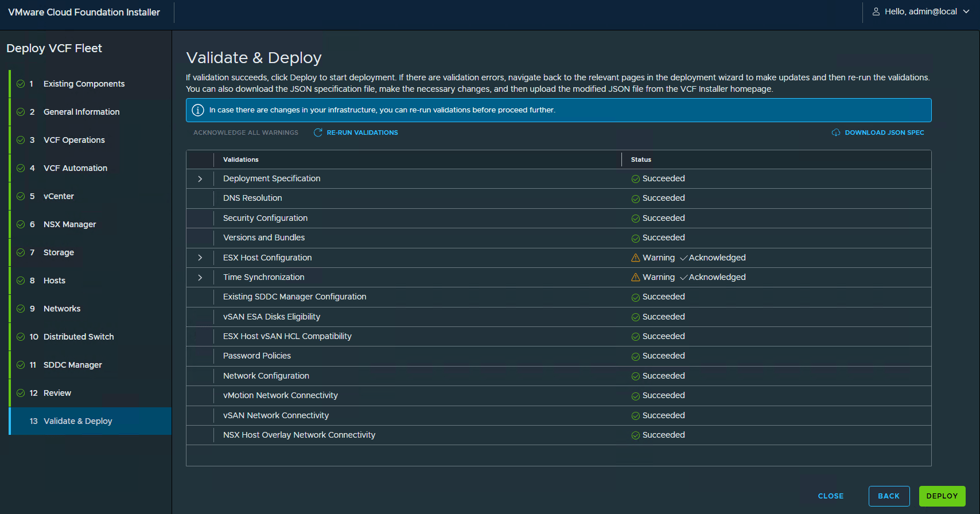Click Acknowledged label for ESX Host Configuration
The height and width of the screenshot is (514, 980).
click(717, 258)
